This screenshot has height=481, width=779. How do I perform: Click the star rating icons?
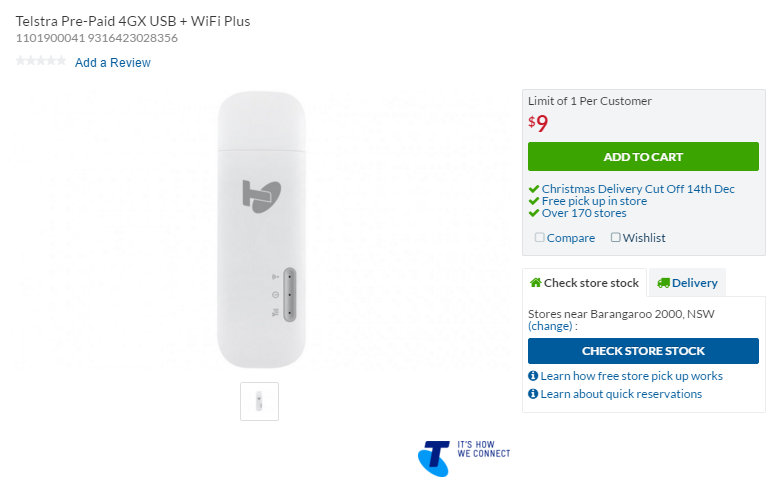(41, 62)
